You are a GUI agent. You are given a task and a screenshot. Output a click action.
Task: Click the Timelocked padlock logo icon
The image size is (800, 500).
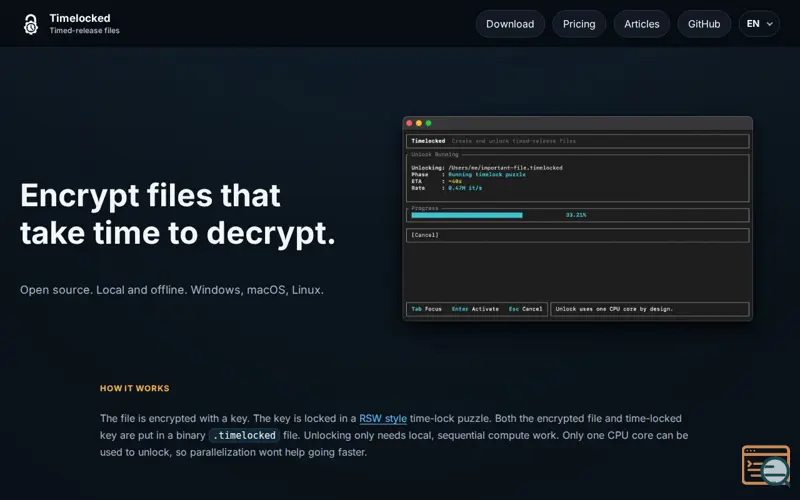pos(31,24)
